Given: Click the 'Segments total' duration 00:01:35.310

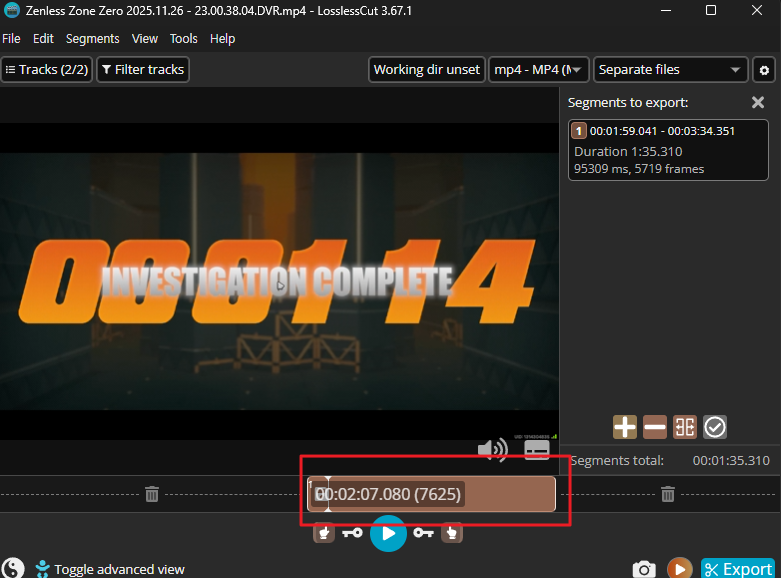Looking at the screenshot, I should click(x=731, y=460).
